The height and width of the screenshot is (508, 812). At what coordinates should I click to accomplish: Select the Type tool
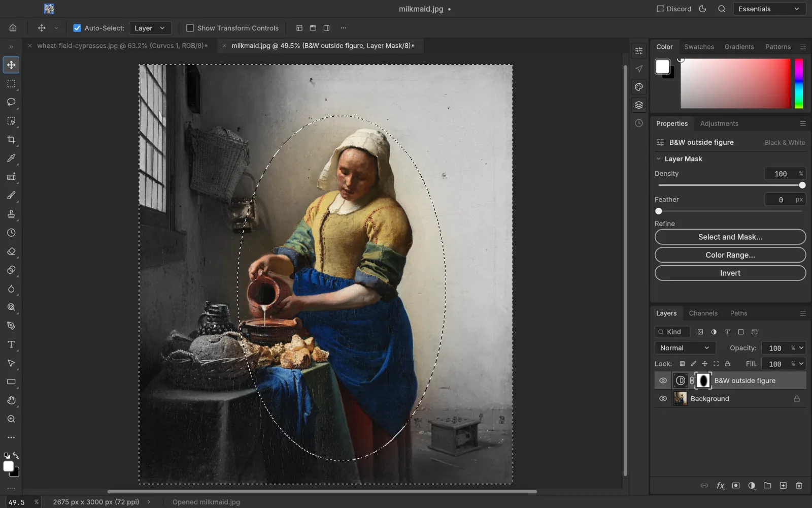(11, 344)
